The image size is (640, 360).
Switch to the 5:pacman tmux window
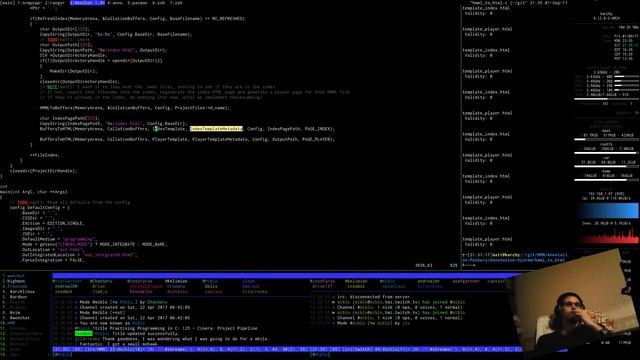click(137, 2)
